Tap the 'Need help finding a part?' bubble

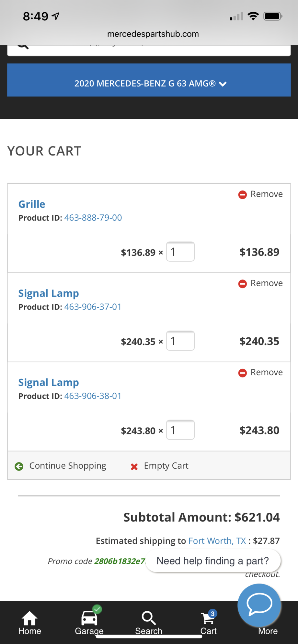click(x=213, y=561)
